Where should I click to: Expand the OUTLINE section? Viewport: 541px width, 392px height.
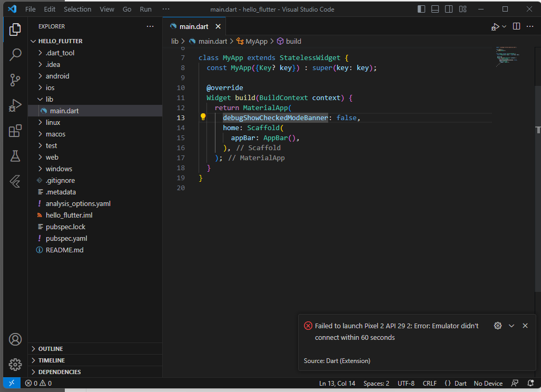(95, 348)
